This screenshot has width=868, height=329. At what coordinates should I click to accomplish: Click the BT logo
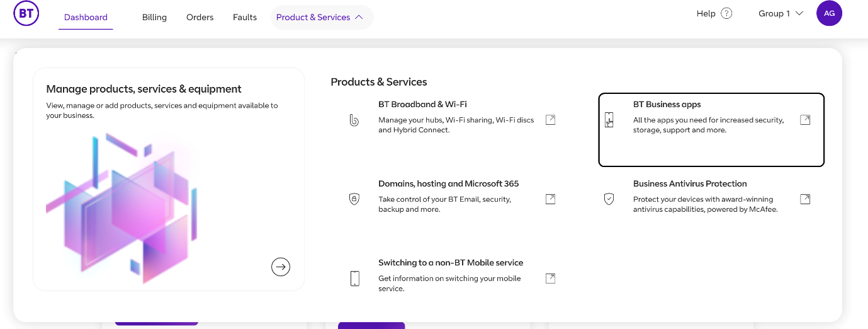coord(26,13)
